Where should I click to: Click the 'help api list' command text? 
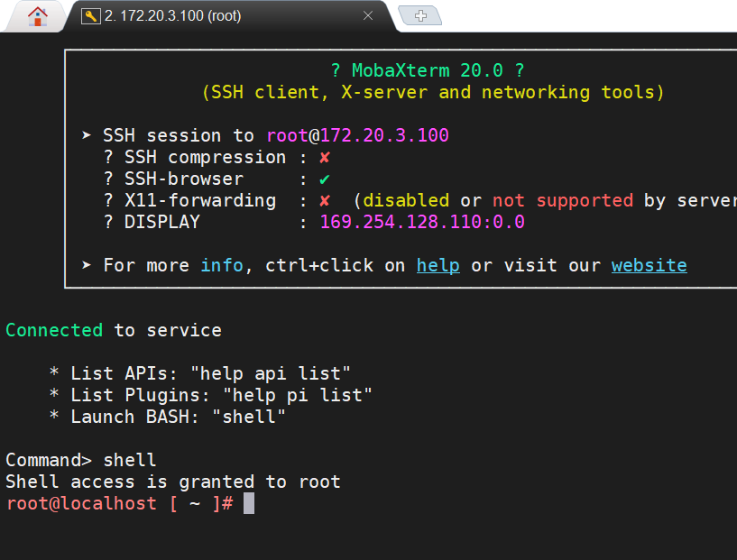point(271,374)
